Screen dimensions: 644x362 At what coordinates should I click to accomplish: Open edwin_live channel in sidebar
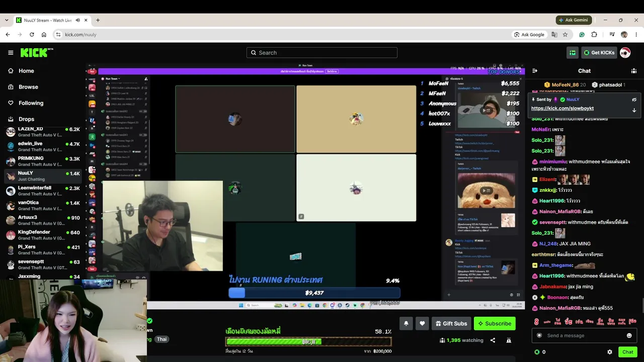pos(43,146)
